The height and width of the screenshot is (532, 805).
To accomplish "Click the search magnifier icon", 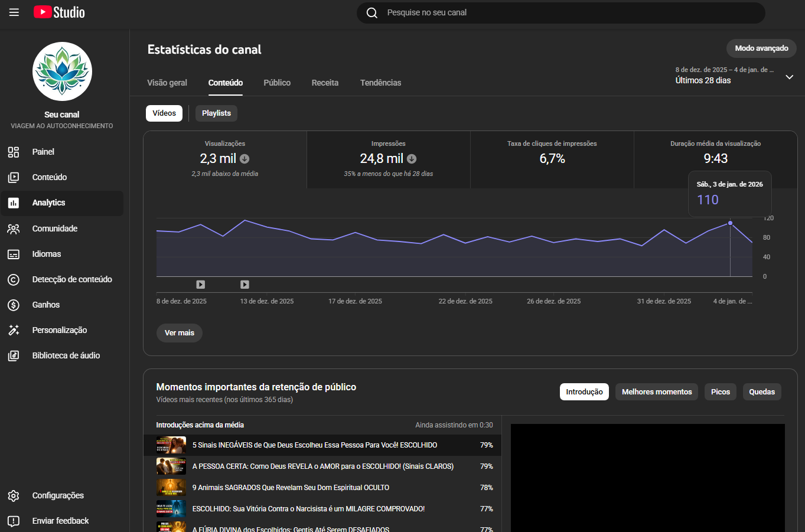I will pyautogui.click(x=372, y=12).
